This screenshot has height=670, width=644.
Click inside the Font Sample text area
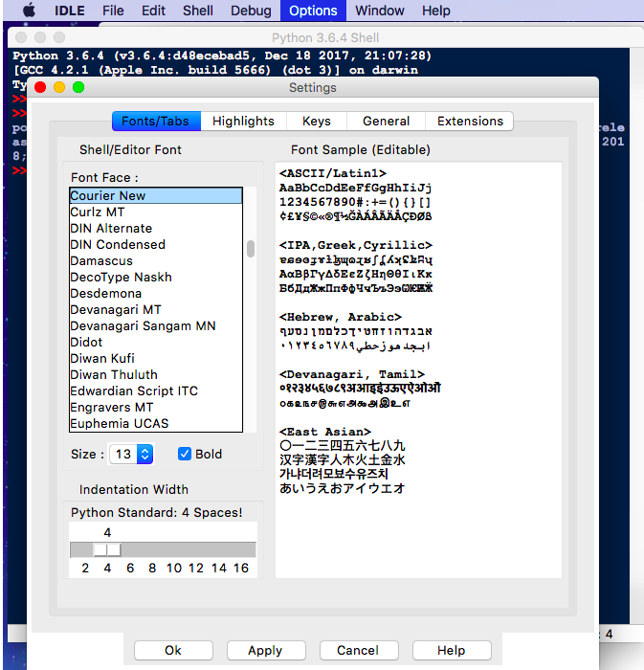pos(418,370)
